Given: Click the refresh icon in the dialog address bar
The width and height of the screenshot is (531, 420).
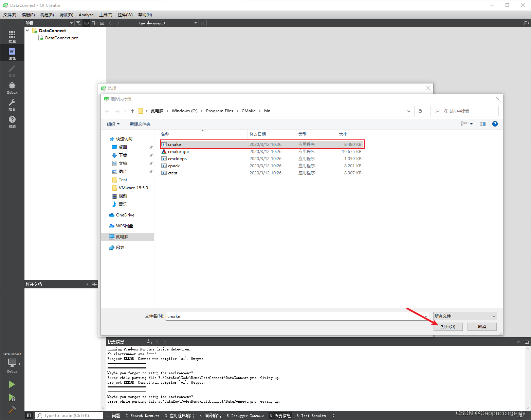Looking at the screenshot, I should (420, 111).
